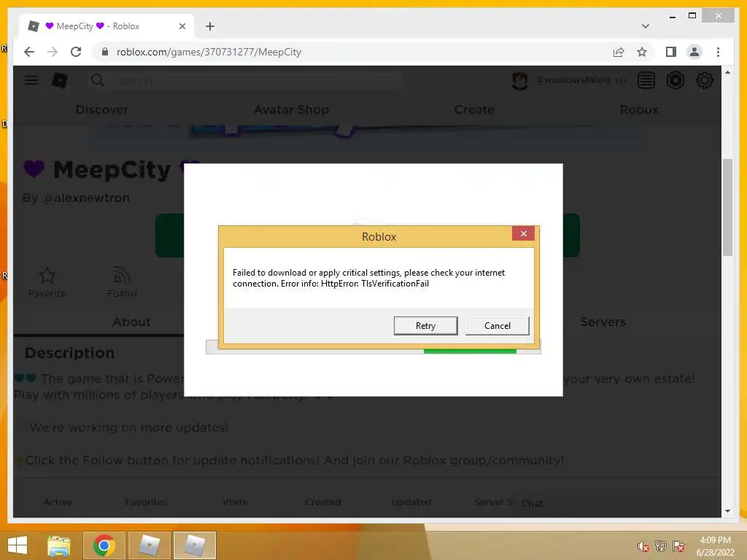The width and height of the screenshot is (747, 560).
Task: Open Roblox hamburger navigation menu
Action: (31, 80)
